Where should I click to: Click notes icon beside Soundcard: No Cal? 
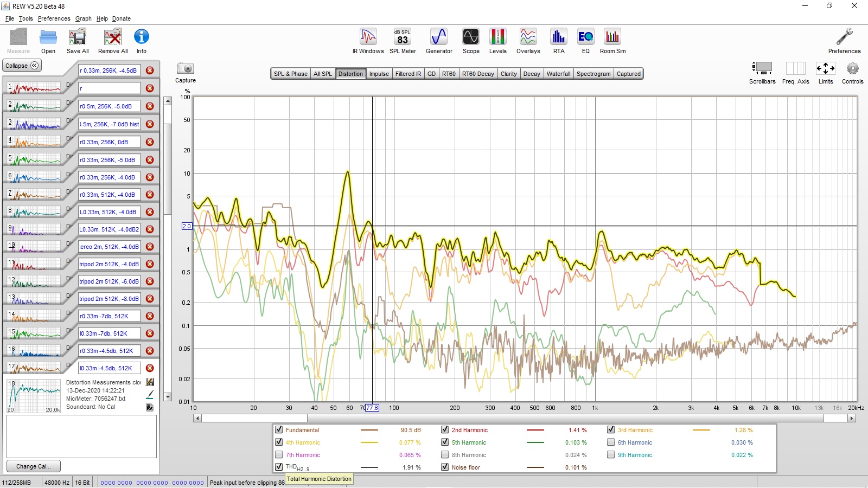[150, 407]
